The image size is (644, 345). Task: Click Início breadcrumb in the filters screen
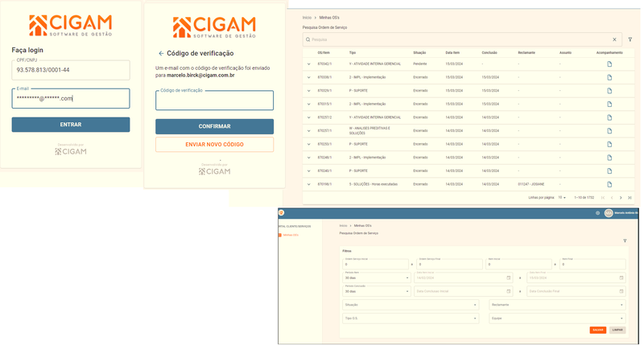344,226
